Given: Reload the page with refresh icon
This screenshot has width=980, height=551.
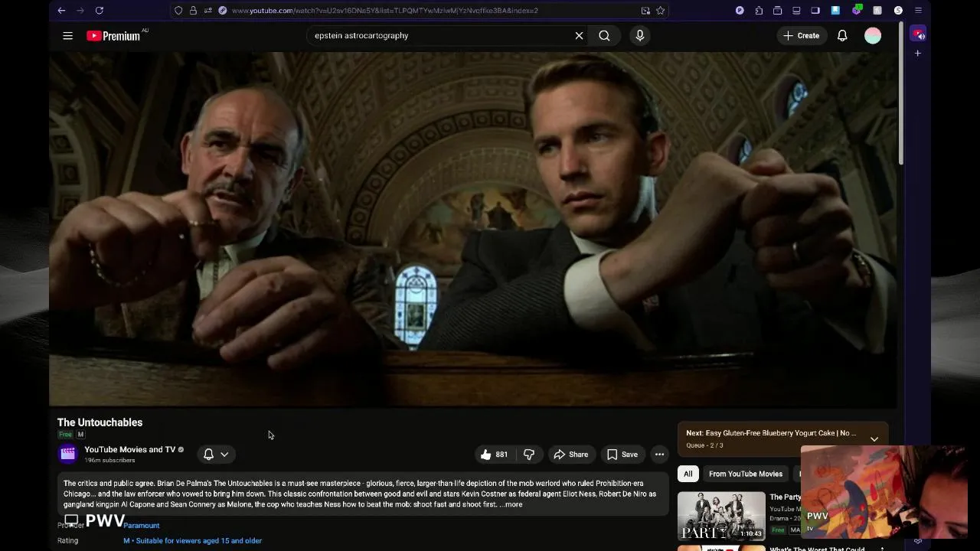Looking at the screenshot, I should 99,10.
